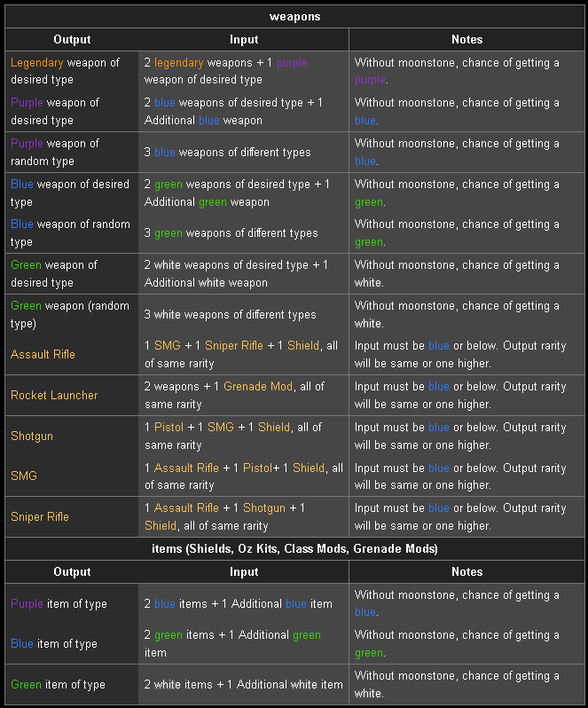Click the Legendary output label in first row
The width and height of the screenshot is (588, 708).
tap(37, 63)
